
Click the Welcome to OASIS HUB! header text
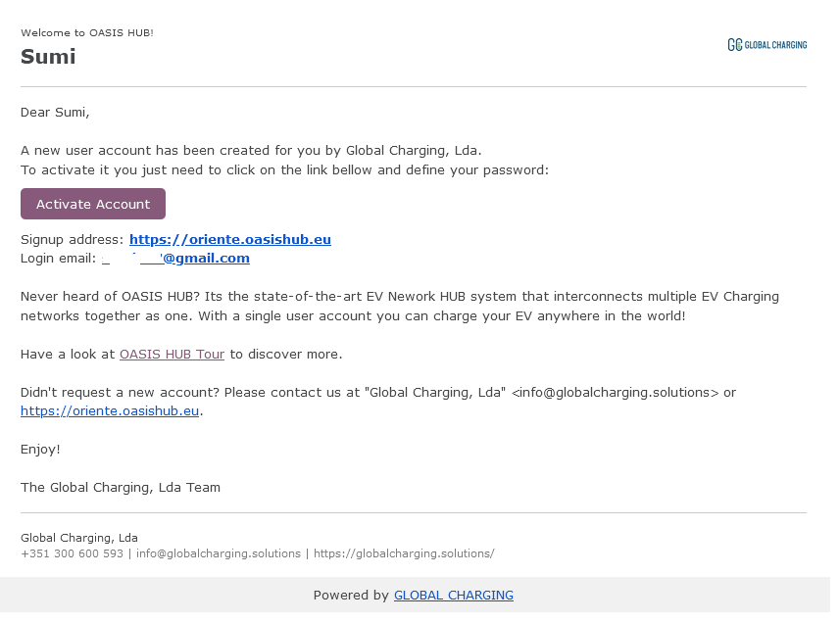[87, 32]
